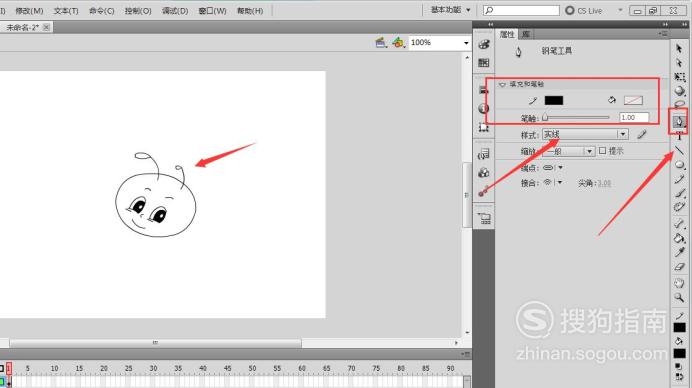Open the 基本功能 workspace switcher
Screen dimensions: 692x388
point(450,10)
